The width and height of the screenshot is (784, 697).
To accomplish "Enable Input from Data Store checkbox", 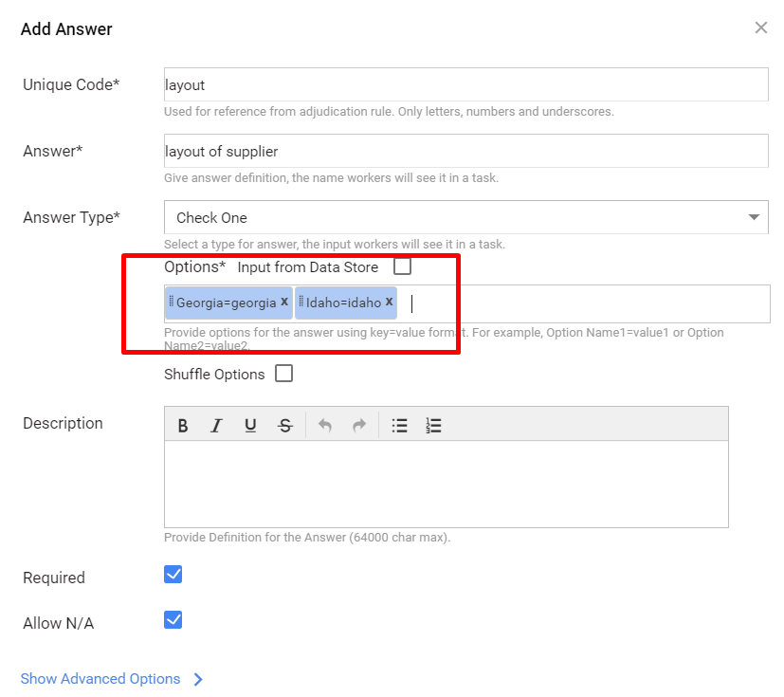I will [402, 266].
